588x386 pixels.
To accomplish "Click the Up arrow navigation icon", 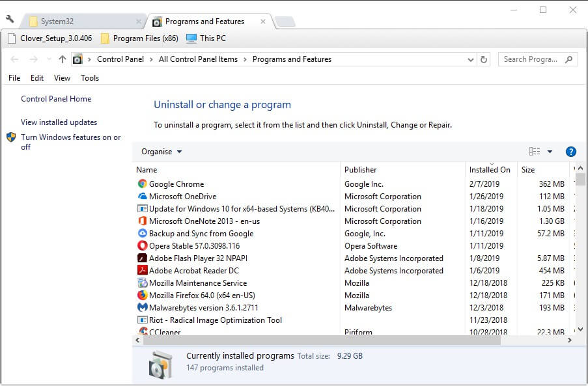I will point(63,59).
